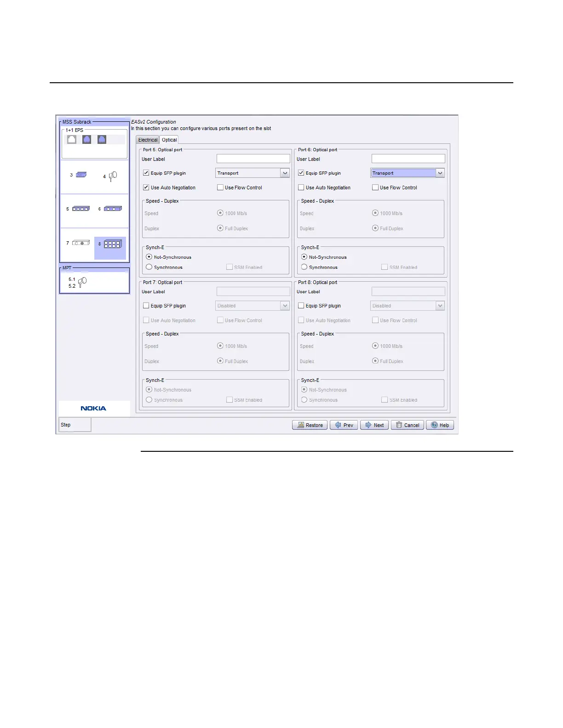
Task: Open Help
Action: 440,425
